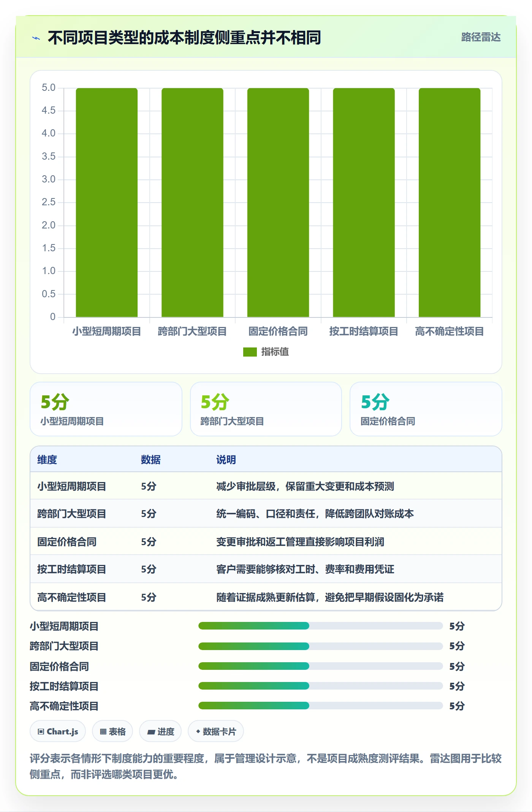Select table row 固定价格合同
This screenshot has width=532, height=812.
click(266, 542)
